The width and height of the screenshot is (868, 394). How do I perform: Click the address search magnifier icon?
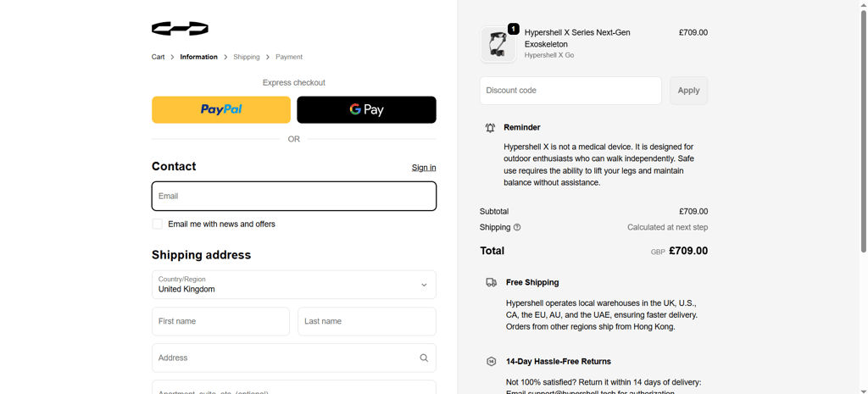coord(424,358)
